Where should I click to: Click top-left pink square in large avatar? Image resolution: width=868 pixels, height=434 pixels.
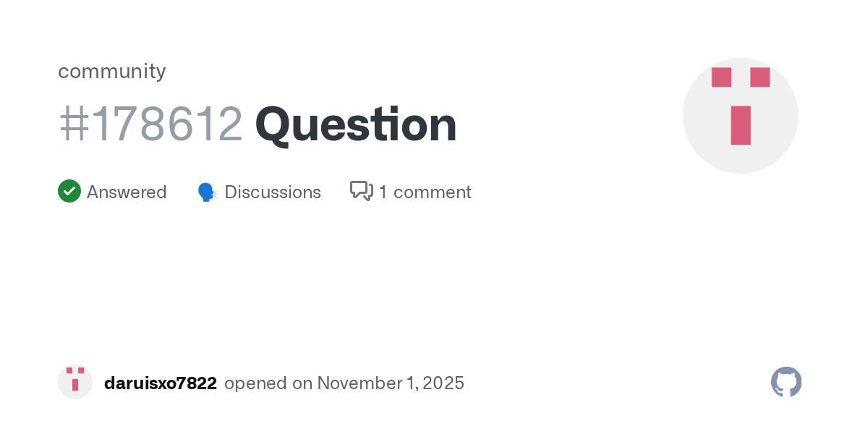pos(721,77)
